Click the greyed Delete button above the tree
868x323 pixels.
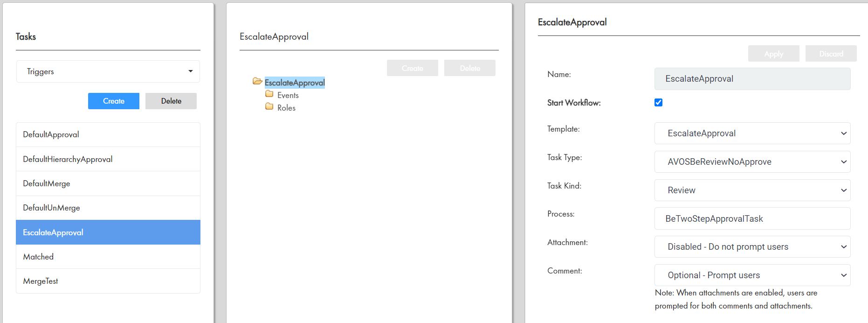click(x=470, y=68)
